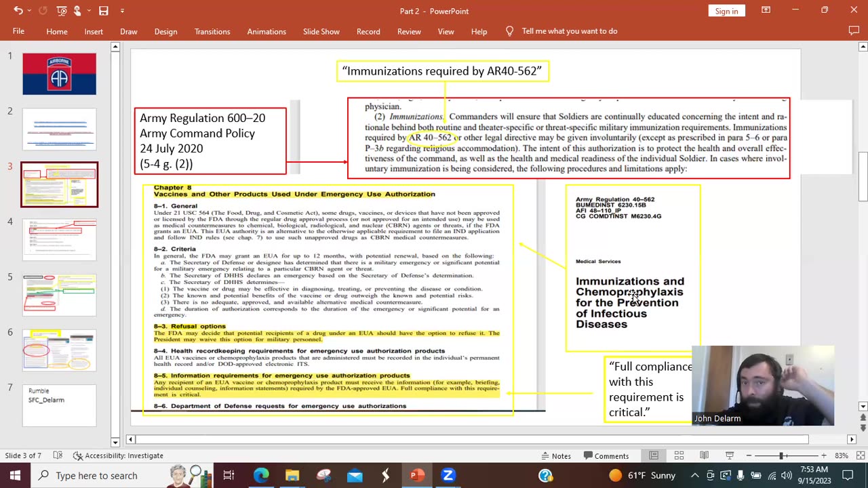The height and width of the screenshot is (488, 868).
Task: Start Slide Show icon in status bar
Action: 730,455
